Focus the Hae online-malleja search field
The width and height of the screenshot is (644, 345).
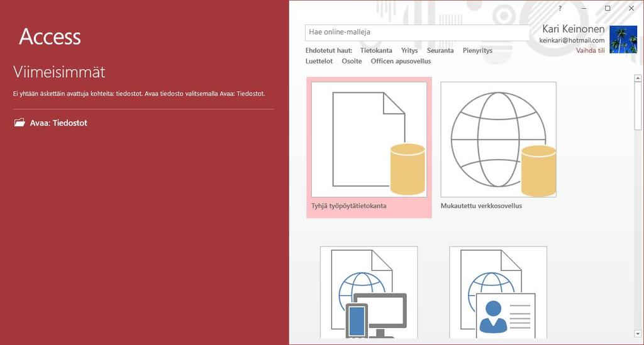coord(417,33)
